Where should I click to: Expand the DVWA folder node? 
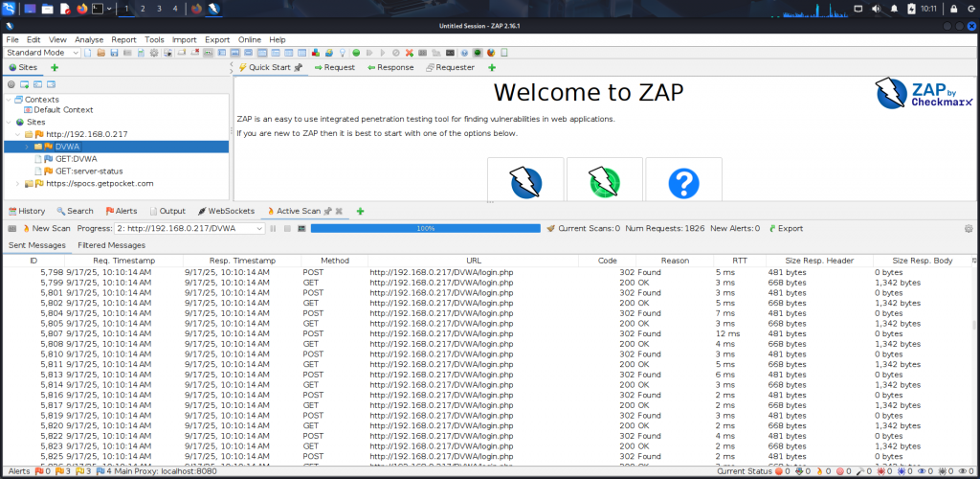click(27, 147)
